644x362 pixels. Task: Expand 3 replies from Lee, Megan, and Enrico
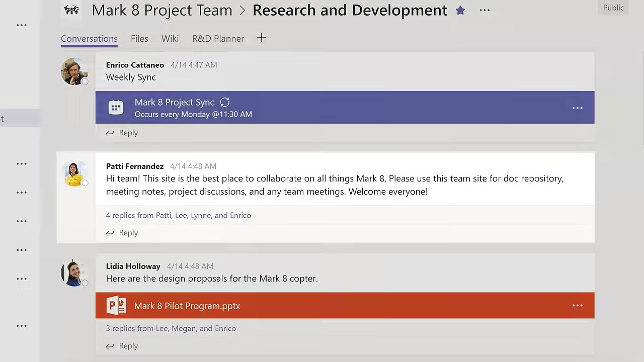point(171,328)
